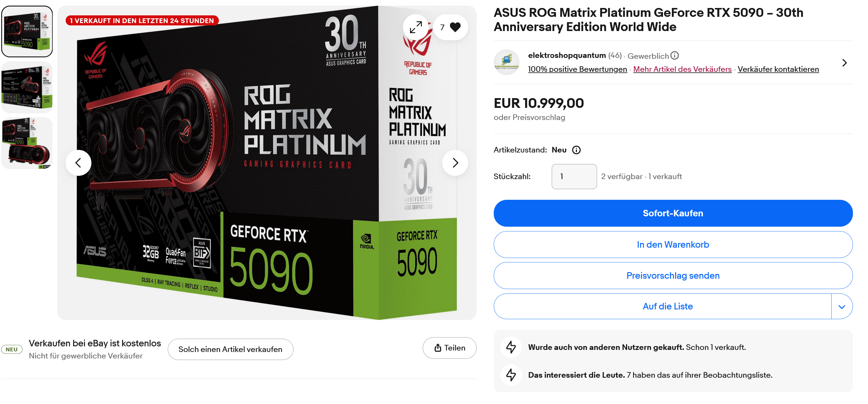Screen dimensions: 868x404
Task: Open info icon next to Gewerblich
Action: click(675, 55)
